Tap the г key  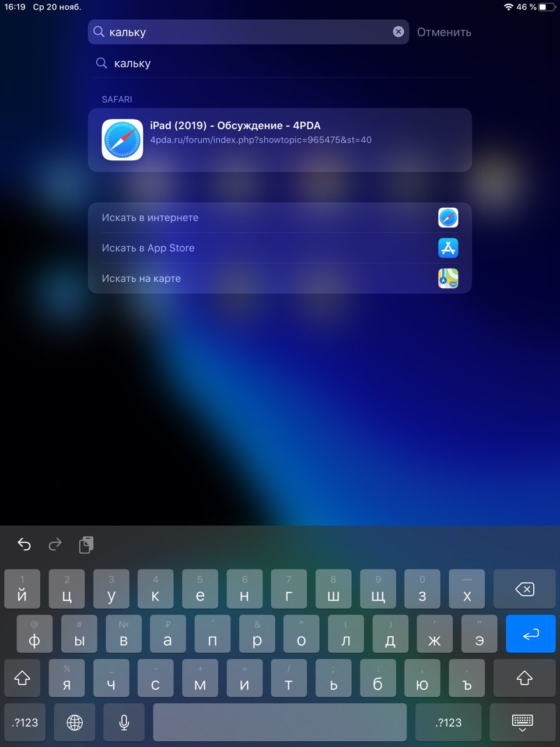tap(289, 589)
